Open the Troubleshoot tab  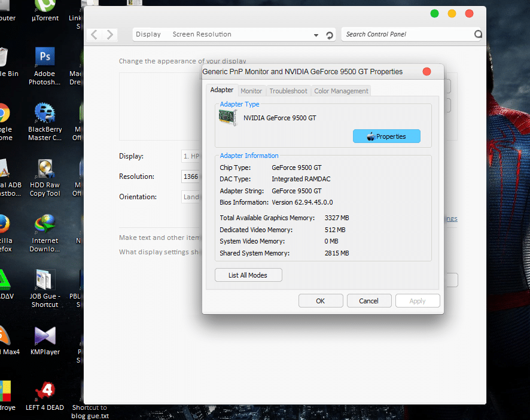tap(288, 91)
